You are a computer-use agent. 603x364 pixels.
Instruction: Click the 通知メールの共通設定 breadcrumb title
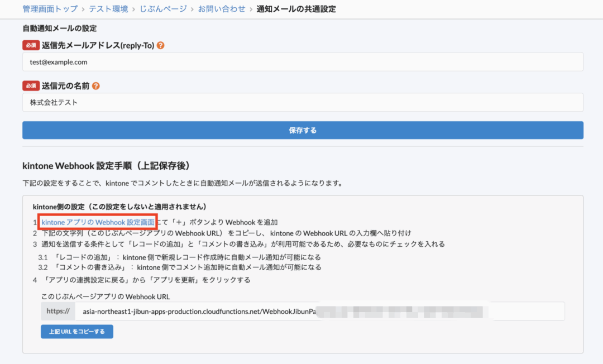tap(296, 9)
